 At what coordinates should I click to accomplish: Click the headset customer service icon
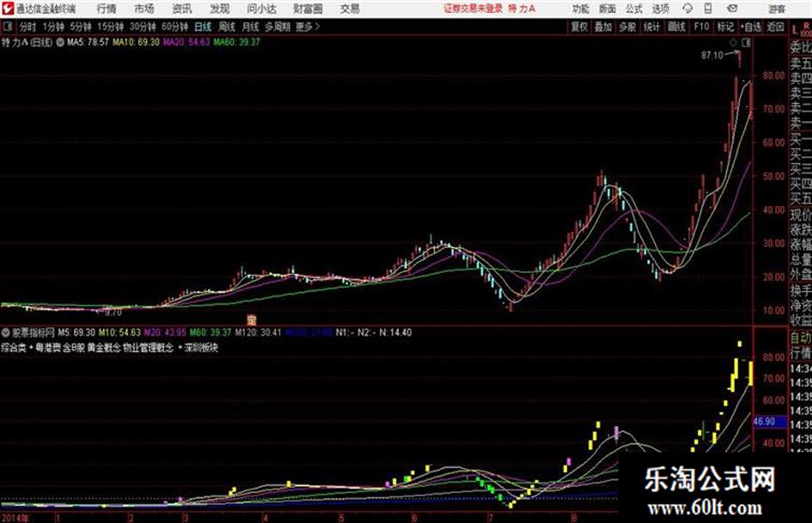click(687, 9)
